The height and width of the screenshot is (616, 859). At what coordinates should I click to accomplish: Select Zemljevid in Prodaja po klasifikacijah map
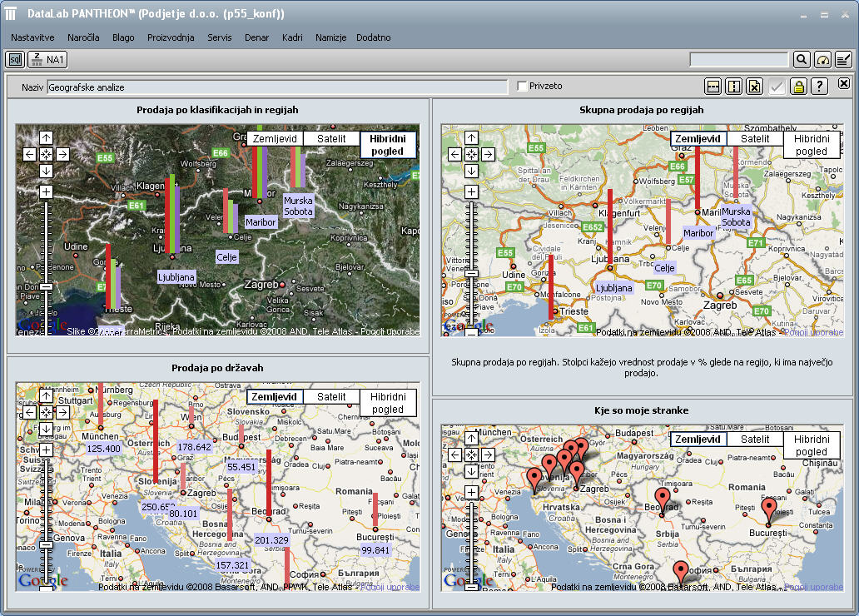(x=275, y=139)
